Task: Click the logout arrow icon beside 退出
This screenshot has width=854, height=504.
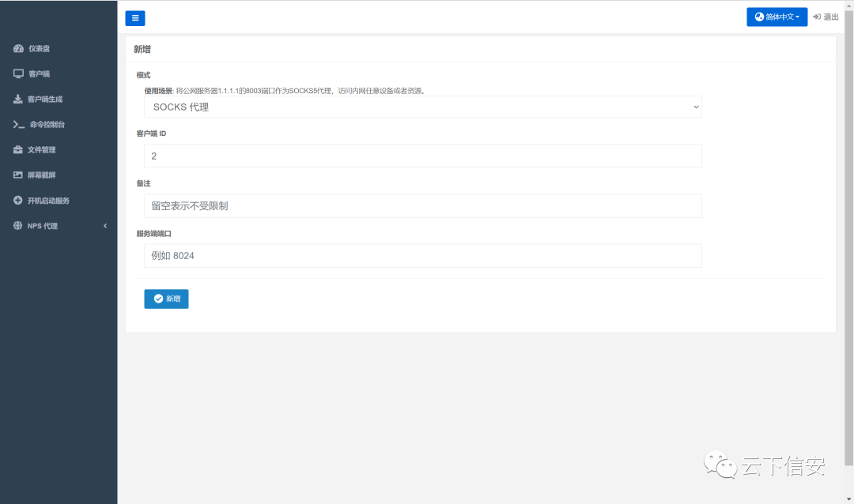Action: tap(816, 17)
